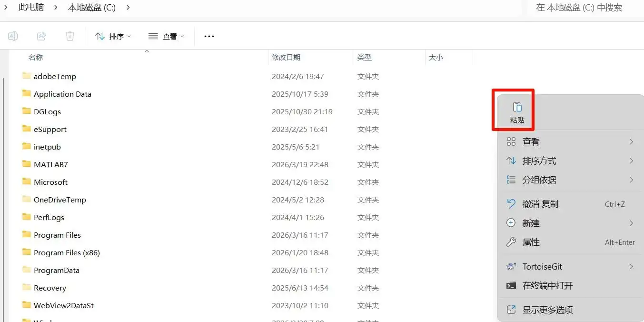
Task: Click the Application Data folder icon
Action: pyautogui.click(x=27, y=93)
